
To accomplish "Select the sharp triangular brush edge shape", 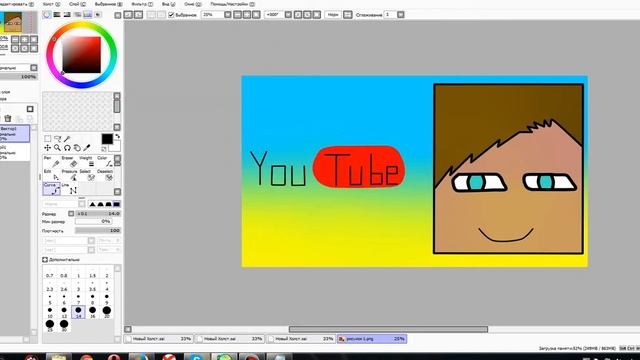I will [92, 204].
